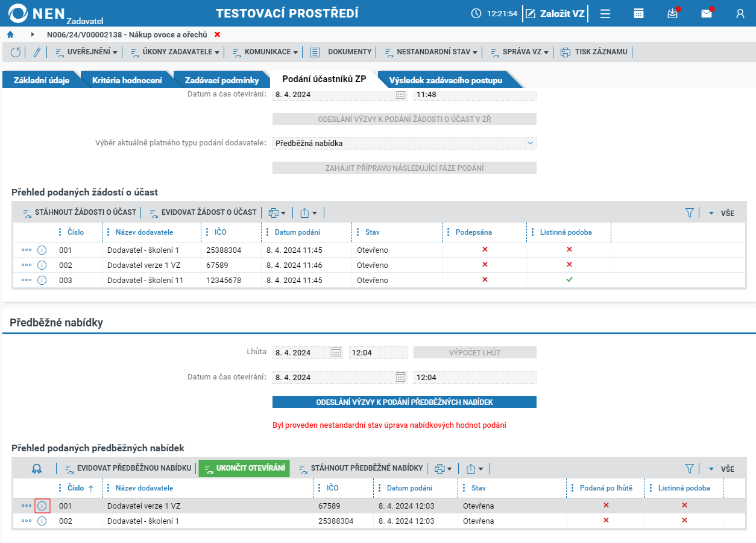Open column menu for Název dodavatele in žádosti table
Image resolution: width=756 pixels, height=543 pixels.
pos(109,232)
